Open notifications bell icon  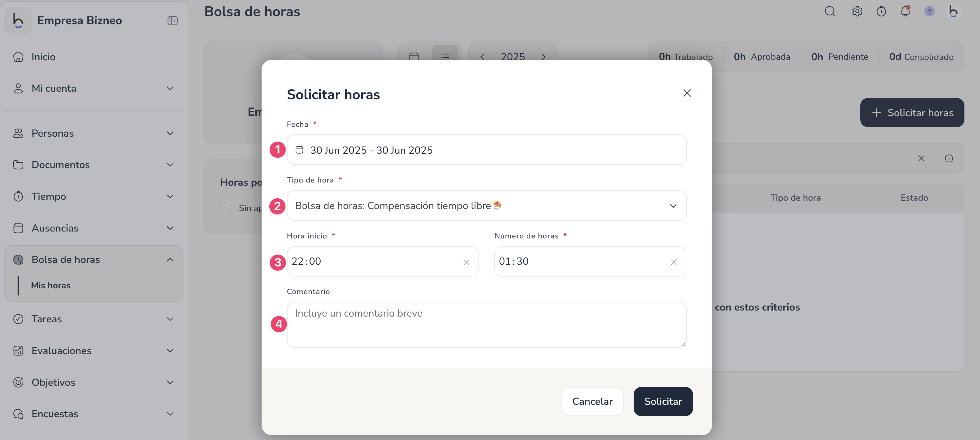pyautogui.click(x=905, y=12)
